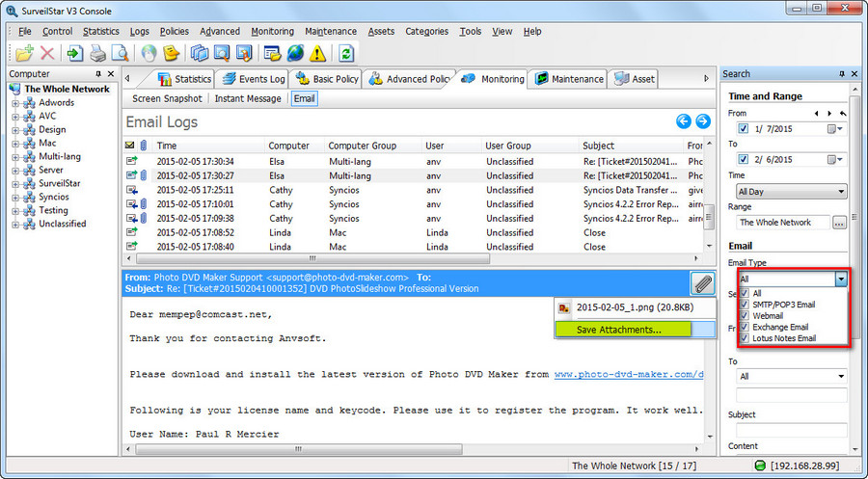Open the Instant Message sub-tab
This screenshot has width=868, height=479.
tap(248, 98)
